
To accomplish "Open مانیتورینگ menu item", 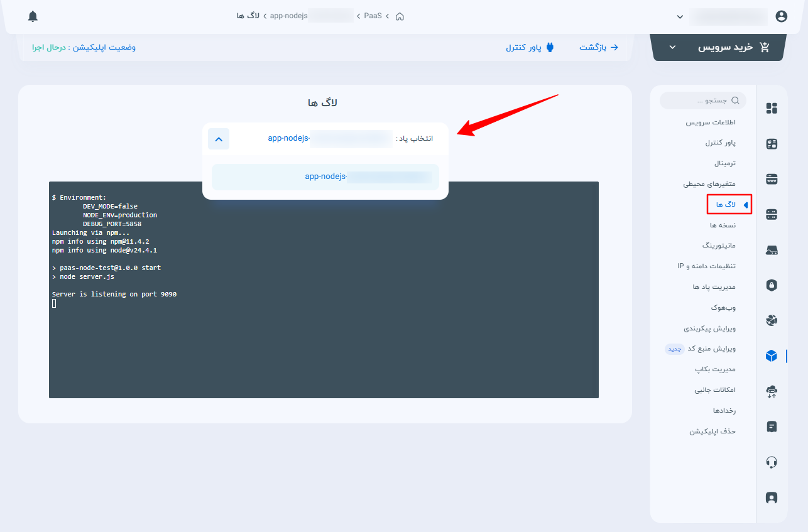I will 719,245.
